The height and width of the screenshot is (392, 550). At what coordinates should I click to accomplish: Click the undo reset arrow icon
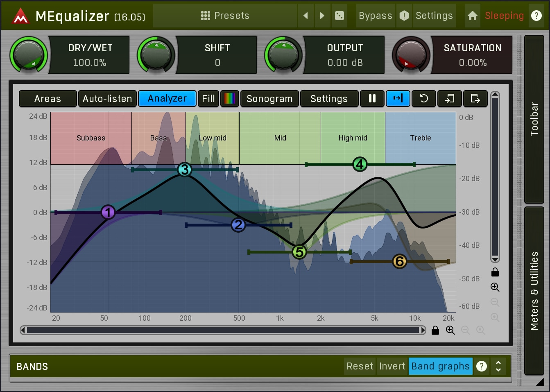click(x=424, y=99)
